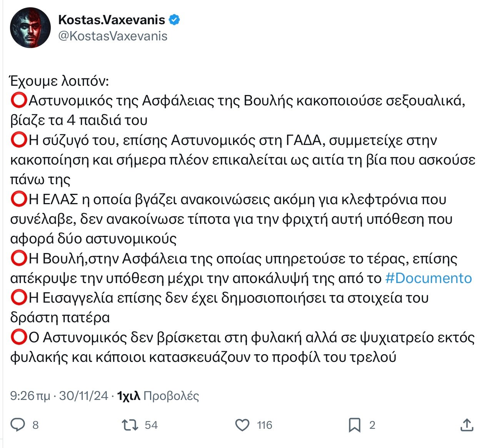Click the blue verified badge

[174, 19]
